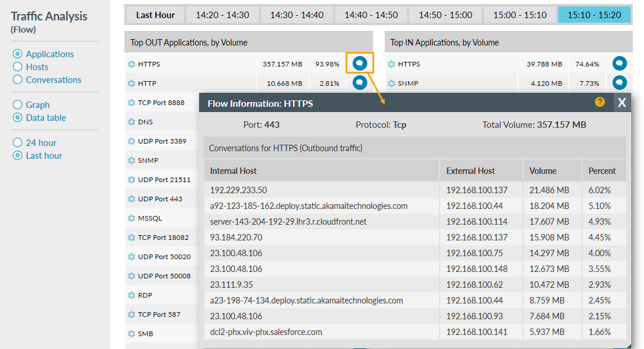Open flow info for HTTP outbound row

pos(360,83)
